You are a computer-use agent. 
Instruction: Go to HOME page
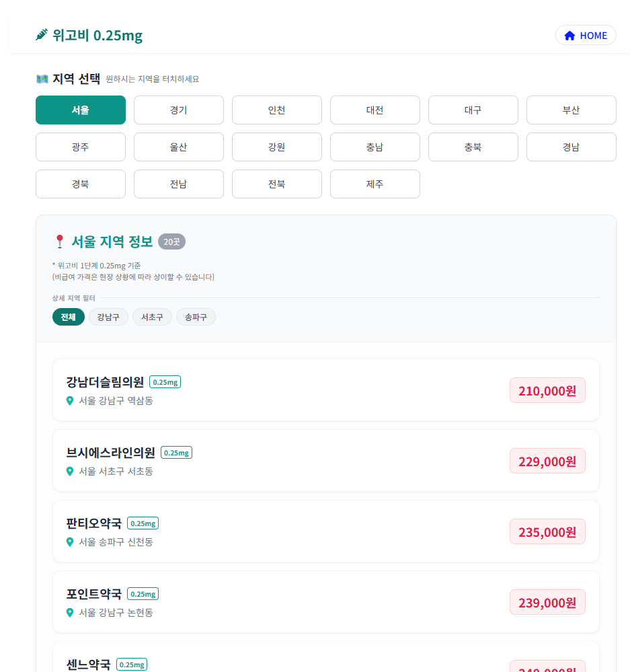coord(586,36)
